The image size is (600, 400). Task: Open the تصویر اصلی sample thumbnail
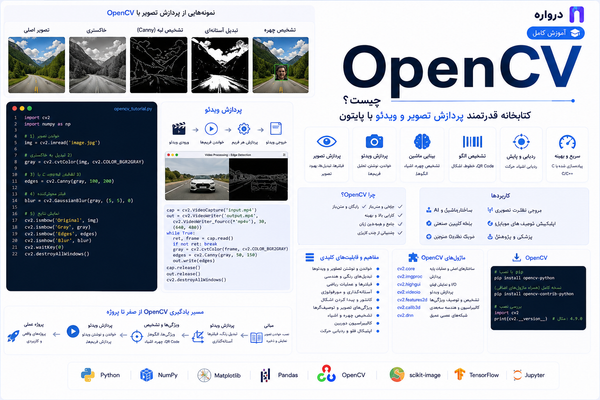pyautogui.click(x=36, y=65)
